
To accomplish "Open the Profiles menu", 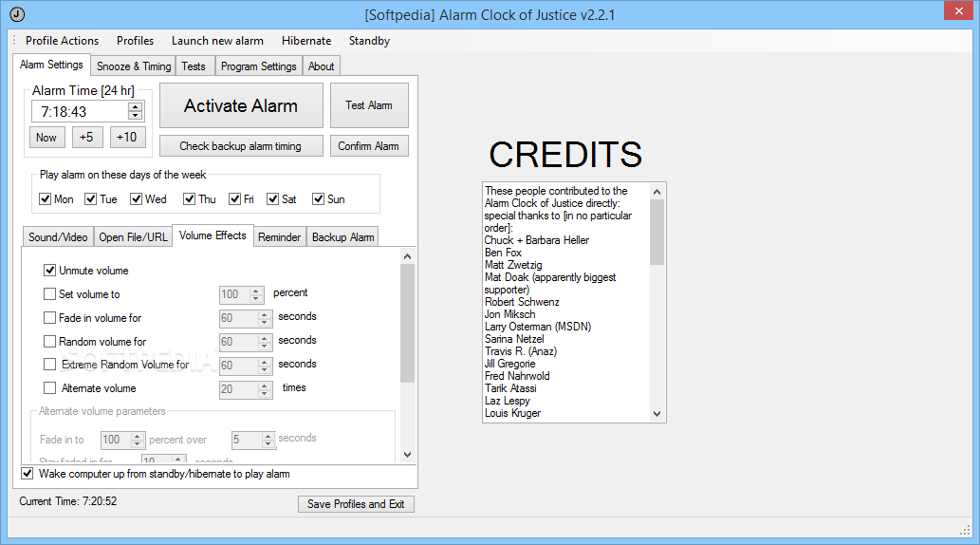I will [135, 41].
